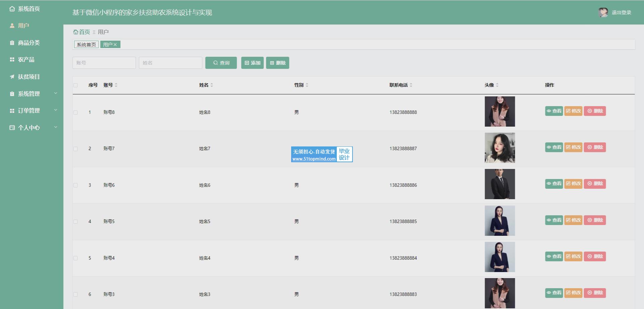Image resolution: width=644 pixels, height=309 pixels.
Task: Toggle the select-all header checkbox
Action: tap(75, 85)
